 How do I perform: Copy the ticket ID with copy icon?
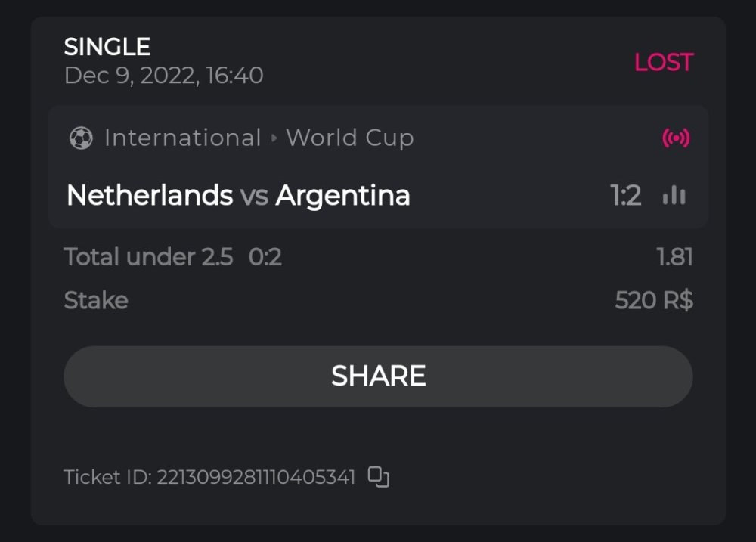coord(379,476)
